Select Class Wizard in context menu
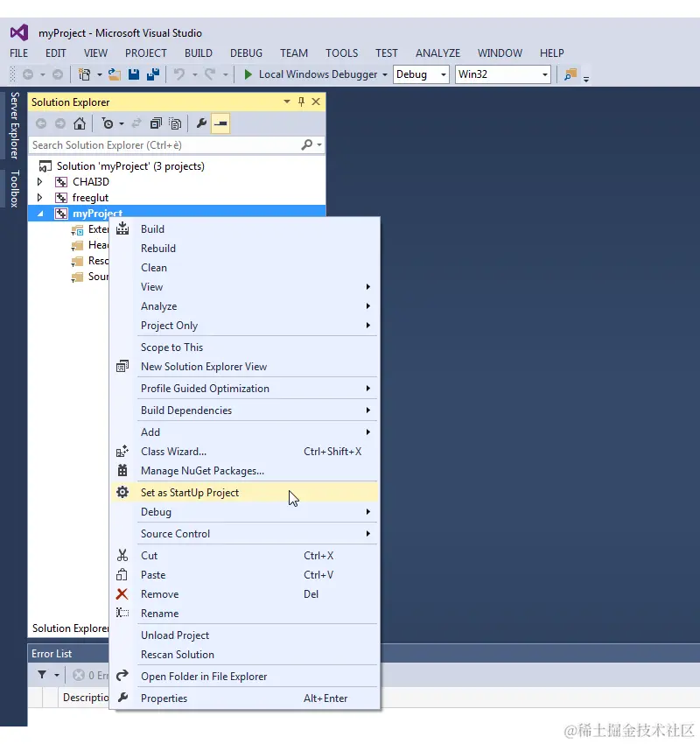This screenshot has width=700, height=744. pos(244,452)
